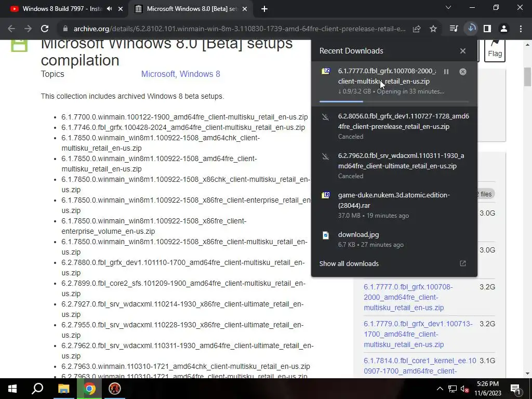The image size is (532, 399).
Task: Go back to previous page
Action: (11, 29)
